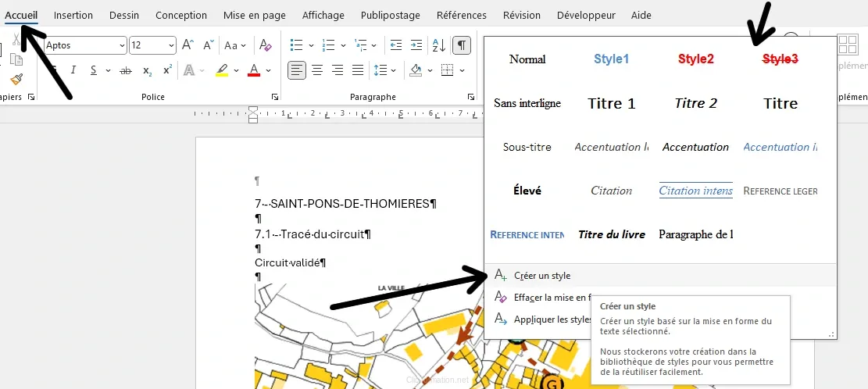Clear all formatting with the eraser A icon

tap(266, 45)
